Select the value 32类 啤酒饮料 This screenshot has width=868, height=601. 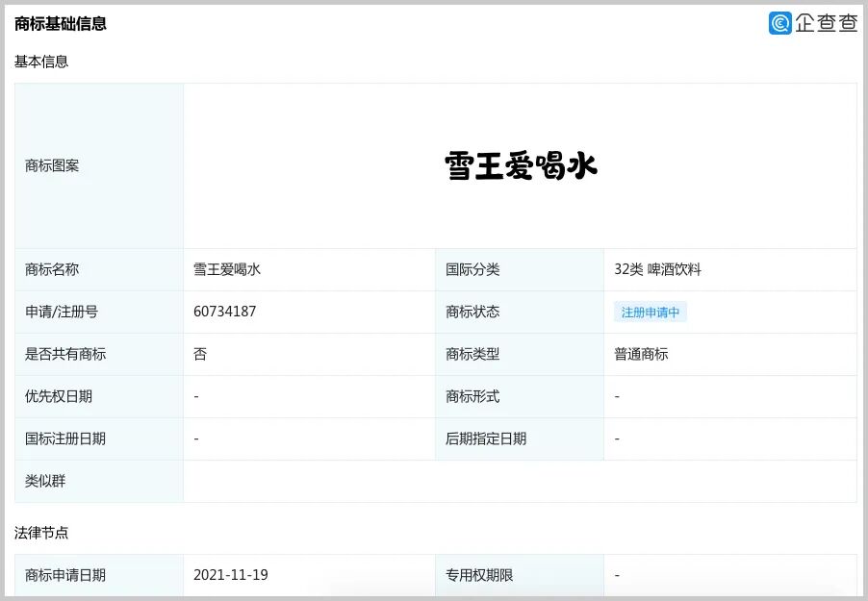pyautogui.click(x=657, y=269)
